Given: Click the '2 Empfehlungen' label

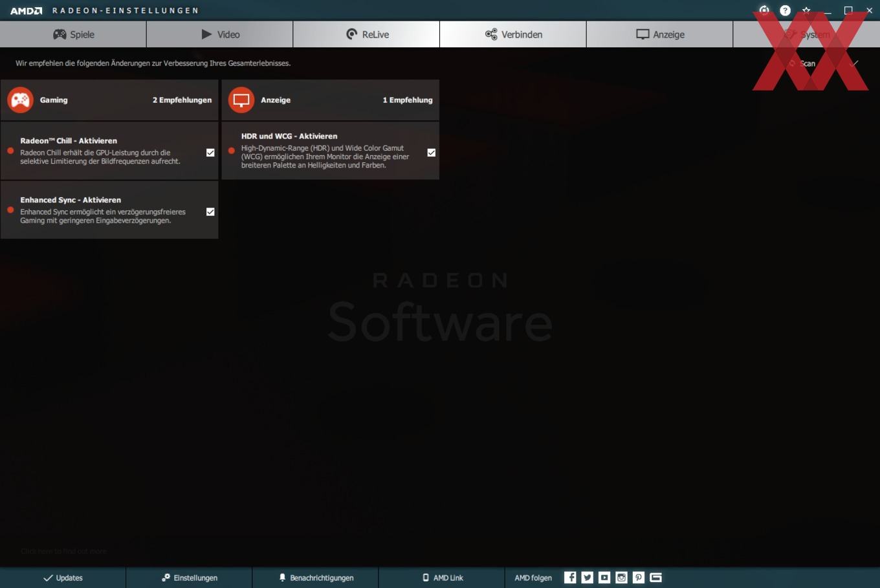Looking at the screenshot, I should [x=182, y=100].
